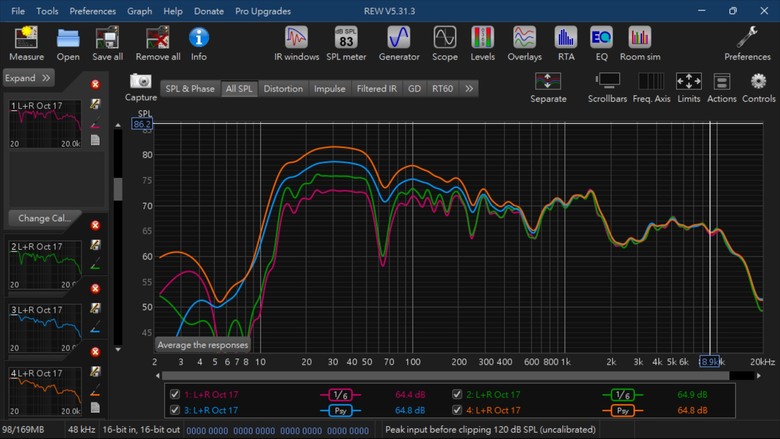
Task: Open a measurement file
Action: point(68,44)
